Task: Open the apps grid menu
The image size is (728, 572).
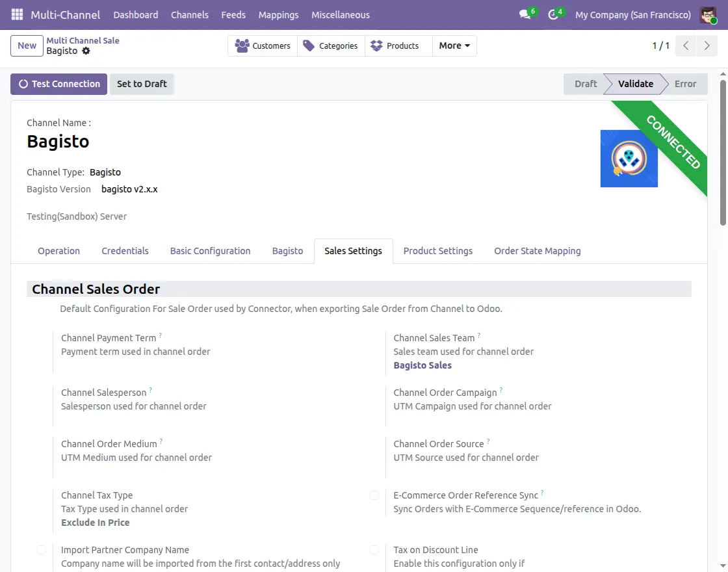Action: (17, 15)
